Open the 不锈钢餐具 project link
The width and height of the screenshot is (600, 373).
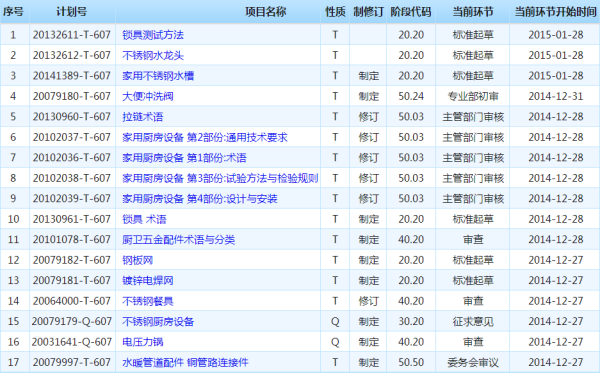tap(148, 301)
